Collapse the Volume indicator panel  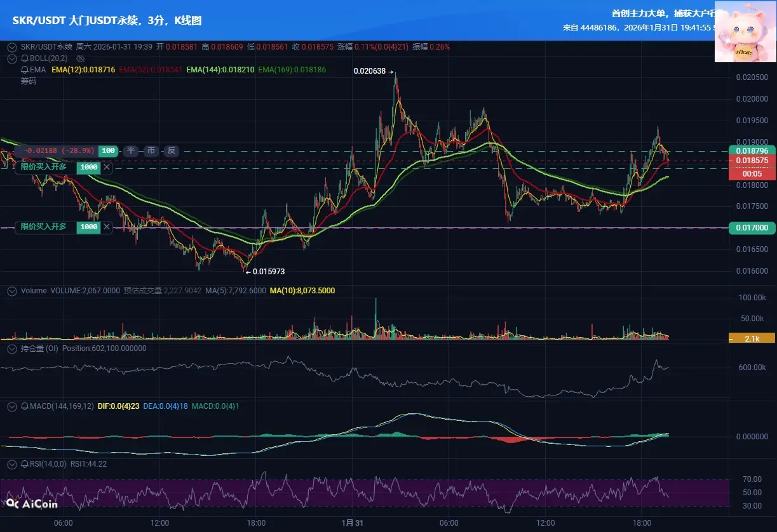(x=12, y=291)
